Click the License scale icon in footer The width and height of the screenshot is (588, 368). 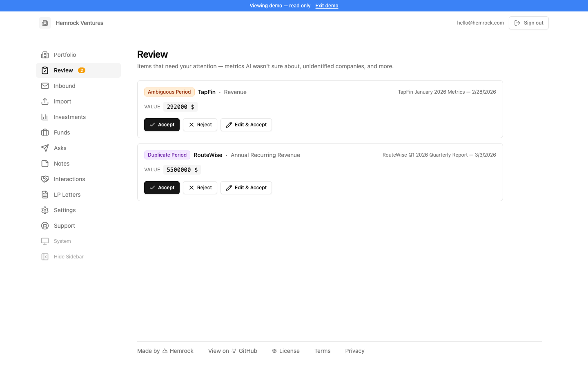pyautogui.click(x=274, y=351)
